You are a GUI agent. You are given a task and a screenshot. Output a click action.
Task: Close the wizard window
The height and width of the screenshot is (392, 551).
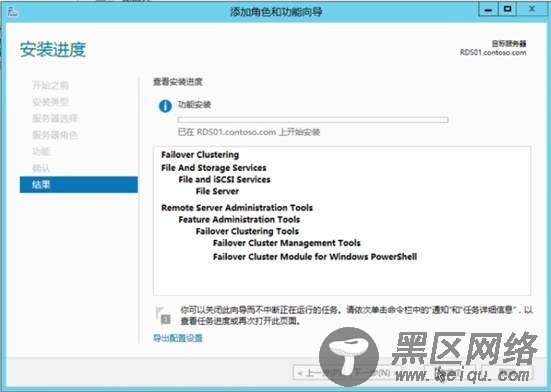532,9
